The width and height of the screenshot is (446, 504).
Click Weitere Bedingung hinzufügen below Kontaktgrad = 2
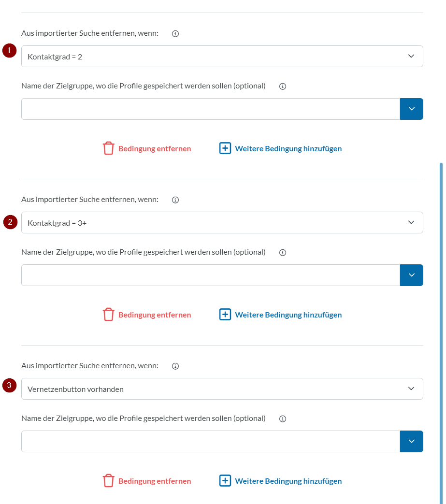tap(288, 148)
